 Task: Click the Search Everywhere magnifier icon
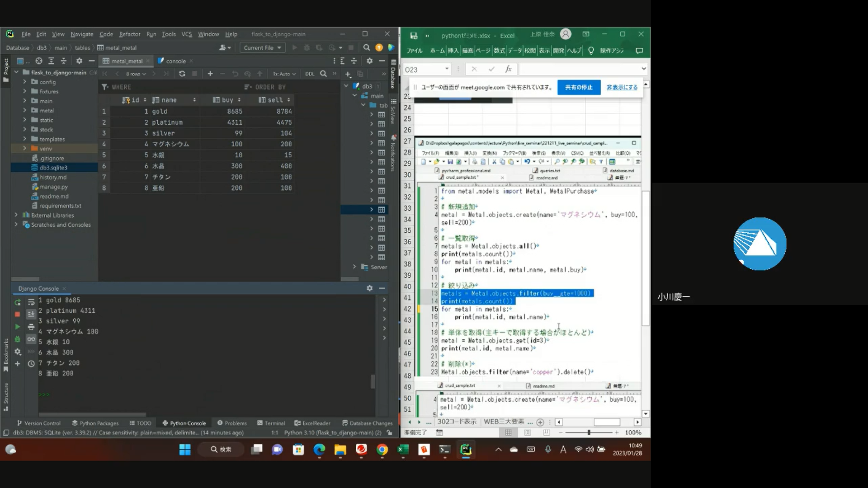click(x=366, y=47)
